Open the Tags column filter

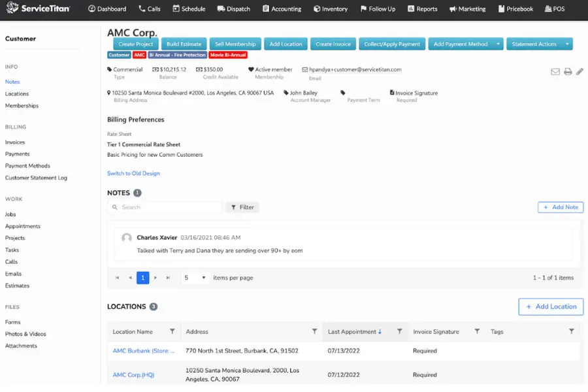pyautogui.click(x=572, y=331)
